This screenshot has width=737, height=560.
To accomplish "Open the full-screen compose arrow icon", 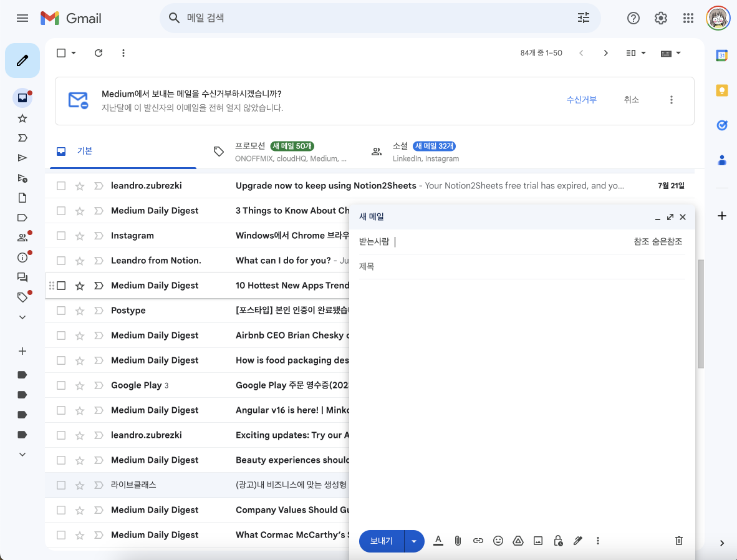I will [x=670, y=217].
